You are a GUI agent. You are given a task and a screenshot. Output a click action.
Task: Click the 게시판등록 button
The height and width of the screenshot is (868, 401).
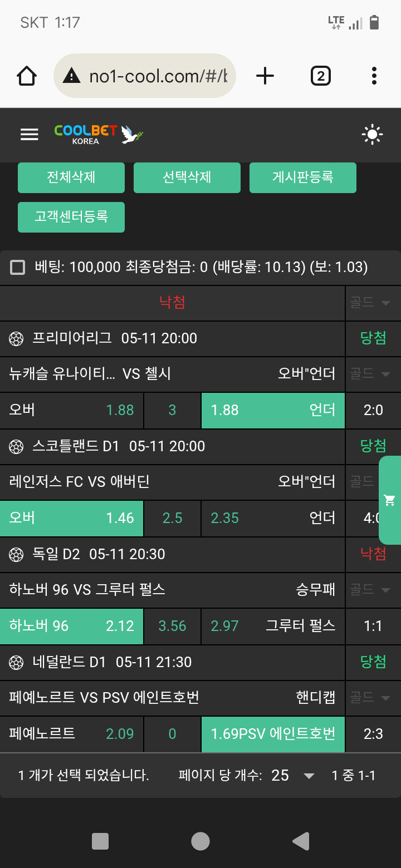click(x=303, y=177)
